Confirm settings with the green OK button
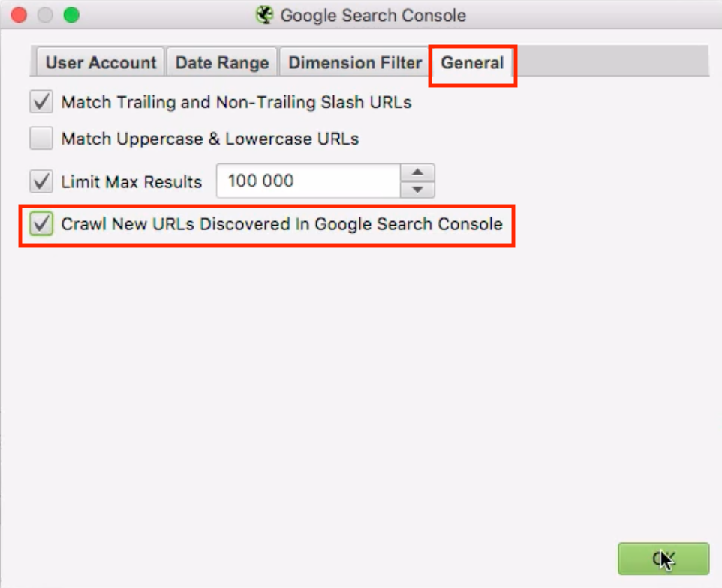This screenshot has width=722, height=588. (x=663, y=559)
